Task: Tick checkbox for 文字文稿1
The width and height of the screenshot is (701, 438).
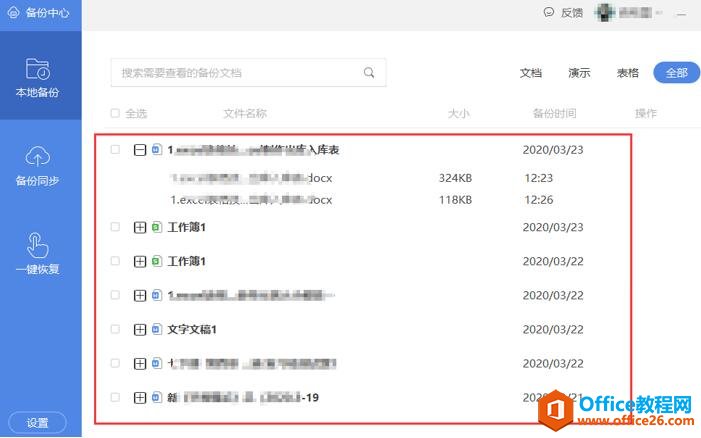Action: [115, 329]
